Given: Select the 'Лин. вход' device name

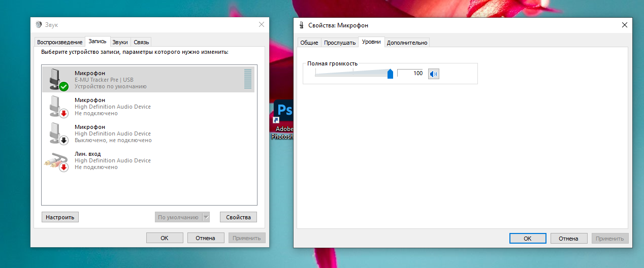Looking at the screenshot, I should (87, 154).
